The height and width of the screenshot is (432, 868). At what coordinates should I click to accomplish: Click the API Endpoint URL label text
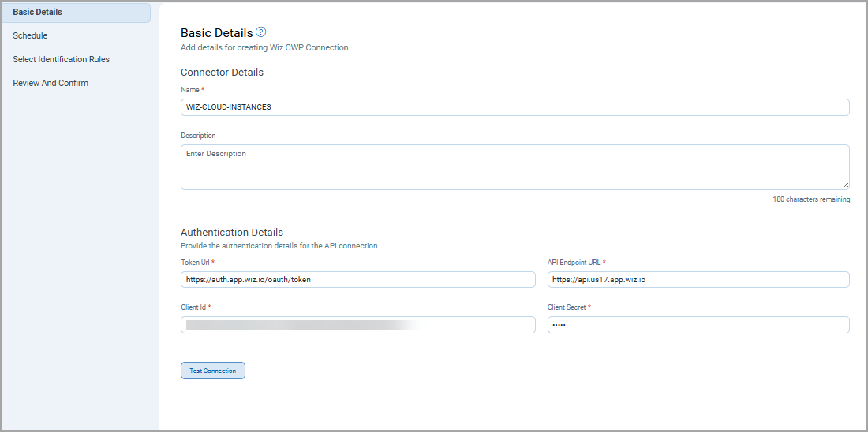[574, 262]
